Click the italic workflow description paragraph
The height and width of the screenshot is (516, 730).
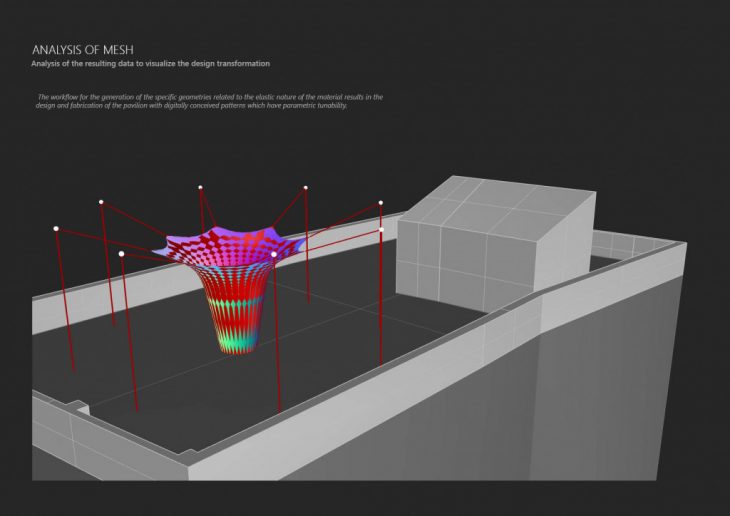point(210,101)
